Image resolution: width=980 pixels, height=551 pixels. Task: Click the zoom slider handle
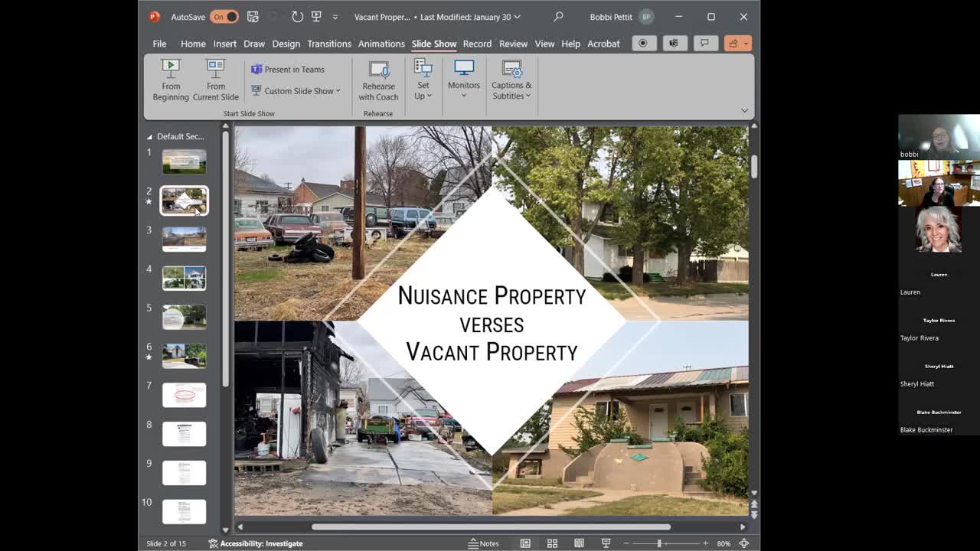[x=659, y=543]
